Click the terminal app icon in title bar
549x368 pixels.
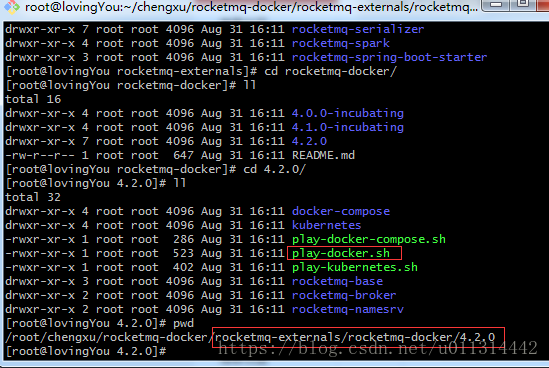pyautogui.click(x=12, y=7)
